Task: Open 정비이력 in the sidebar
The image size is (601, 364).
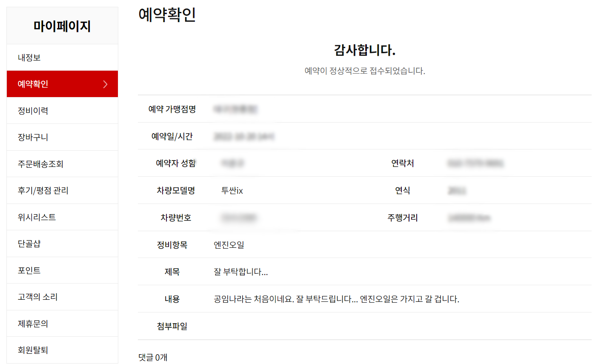Action: click(x=62, y=111)
